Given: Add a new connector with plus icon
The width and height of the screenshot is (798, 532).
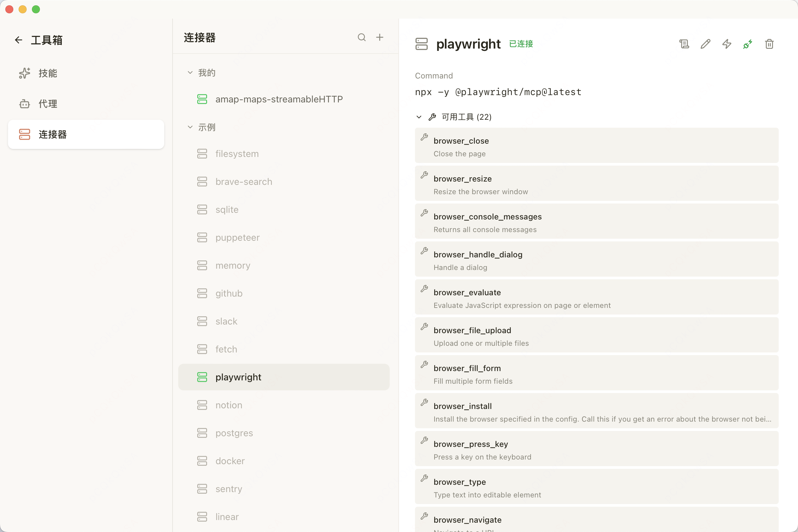Looking at the screenshot, I should tap(380, 37).
